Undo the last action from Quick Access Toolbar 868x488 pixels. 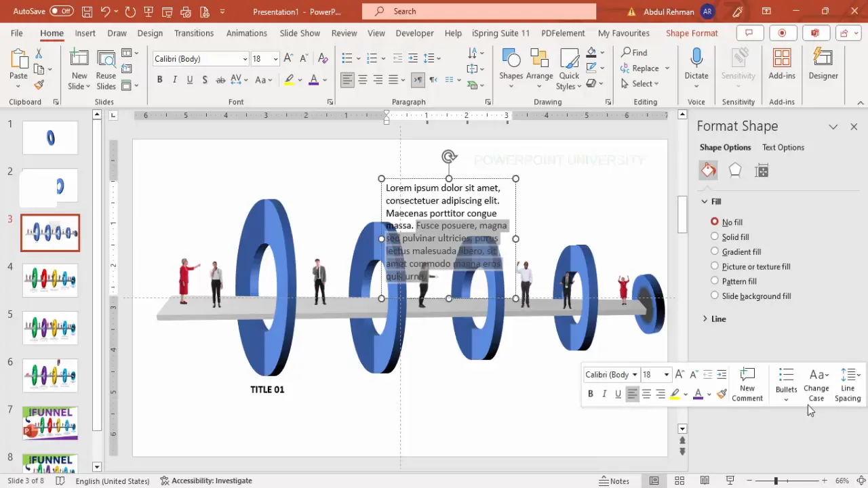tap(105, 12)
